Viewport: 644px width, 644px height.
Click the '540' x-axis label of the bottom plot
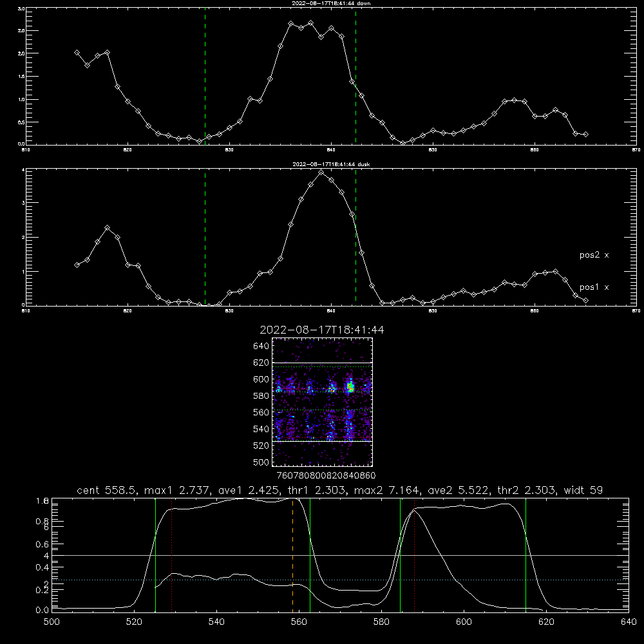pos(216,622)
